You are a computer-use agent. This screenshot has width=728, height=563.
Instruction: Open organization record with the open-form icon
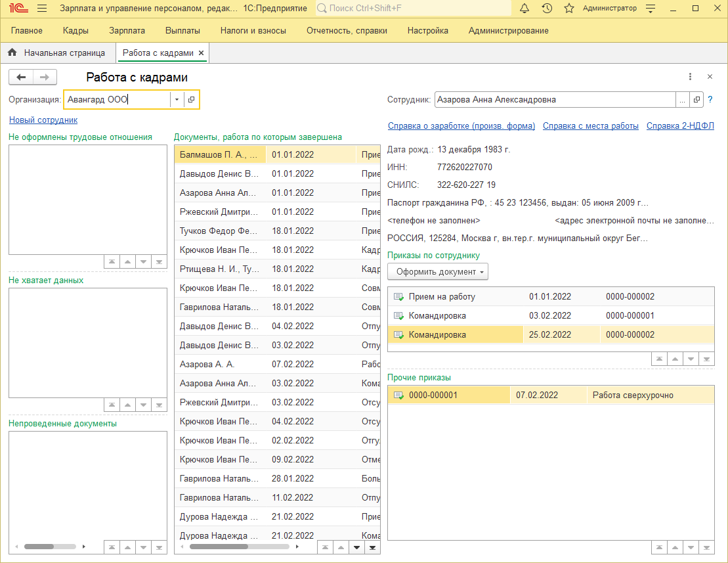pos(191,100)
